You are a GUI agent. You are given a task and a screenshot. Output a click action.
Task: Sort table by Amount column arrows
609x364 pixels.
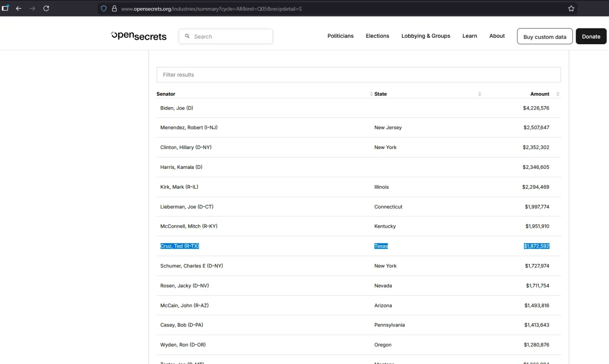[558, 94]
